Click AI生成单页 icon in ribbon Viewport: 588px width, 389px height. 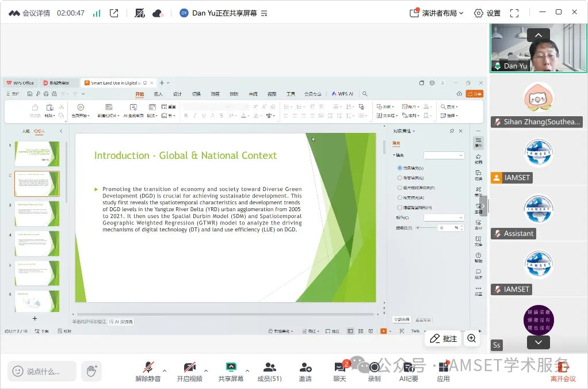133,107
